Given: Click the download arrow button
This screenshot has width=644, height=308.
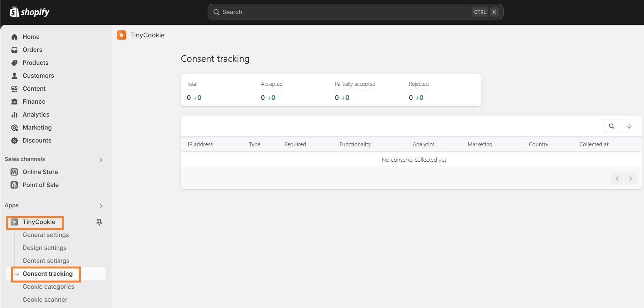Looking at the screenshot, I should click(629, 126).
